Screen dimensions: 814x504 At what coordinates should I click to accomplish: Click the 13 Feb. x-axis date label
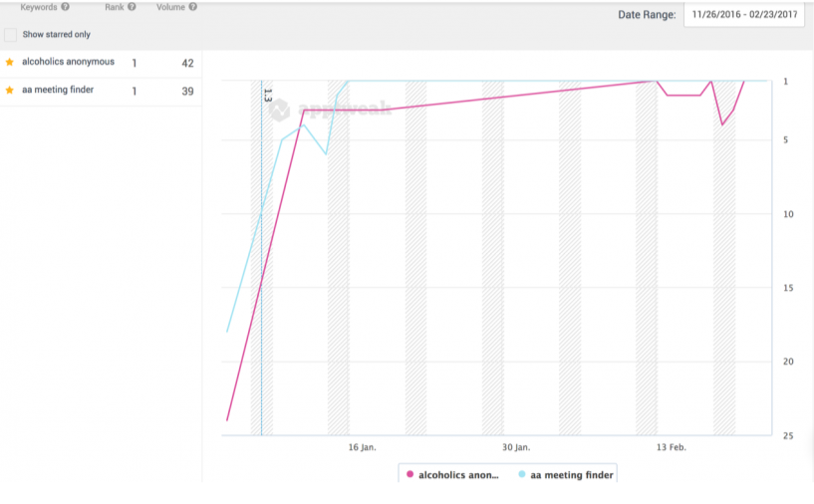click(x=671, y=448)
